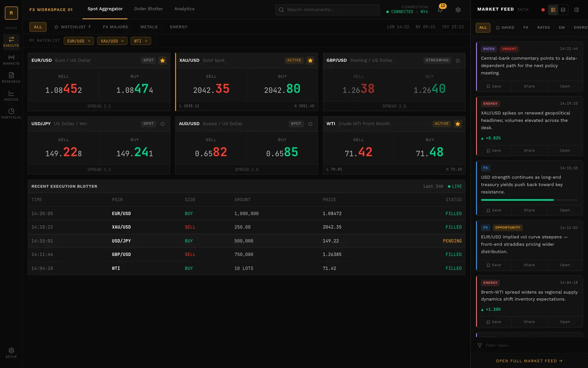Filter market feed by Rates
This screenshot has height=368, width=588.
tap(543, 28)
